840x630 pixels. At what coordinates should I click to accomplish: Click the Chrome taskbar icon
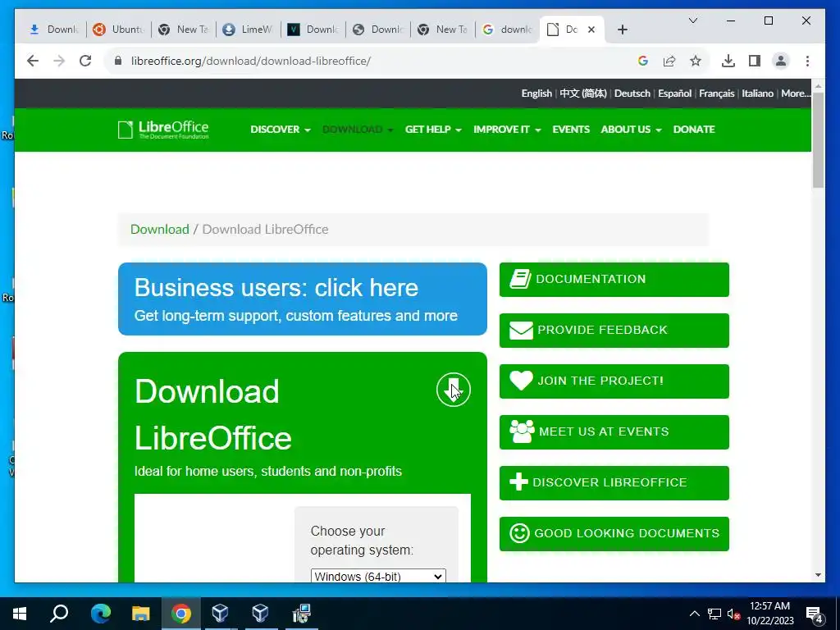click(181, 614)
